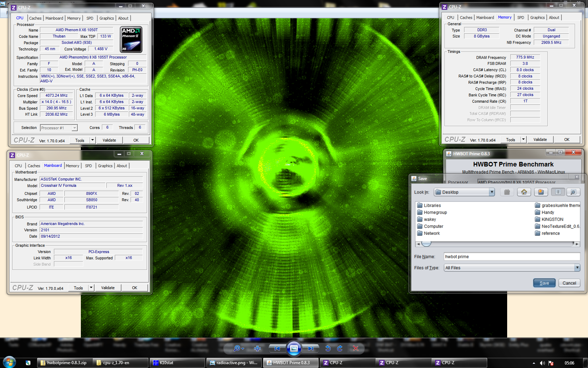The image size is (588, 368).
Task: Select the KINGSTON folder
Action: coord(549,219)
